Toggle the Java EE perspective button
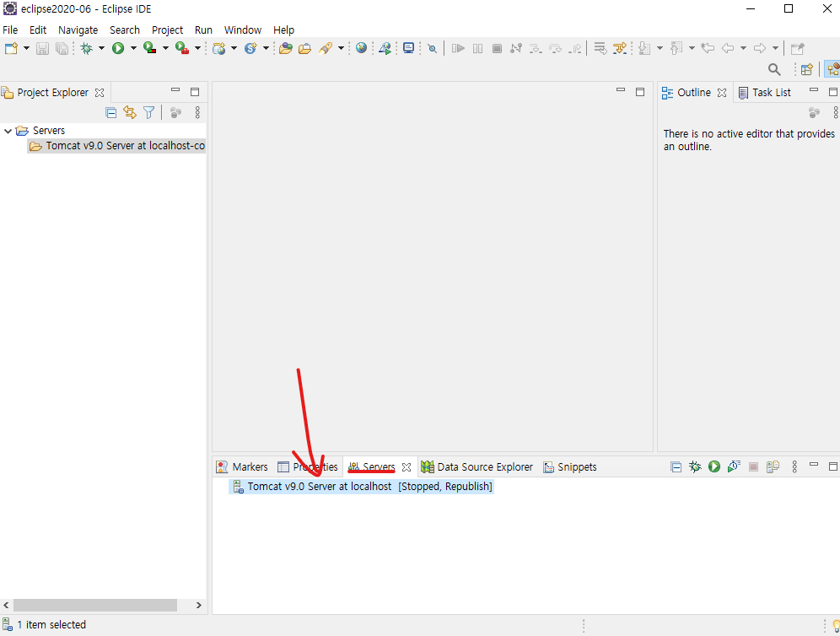This screenshot has width=840, height=636. (833, 69)
